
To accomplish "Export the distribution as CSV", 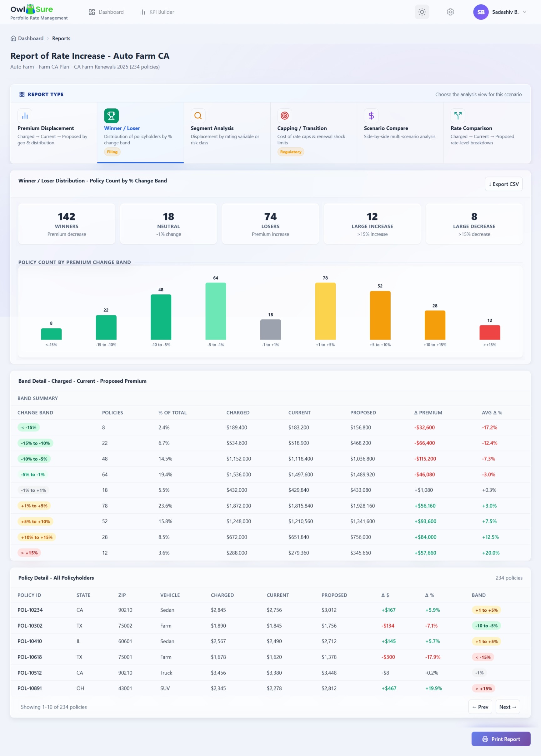I will tap(503, 184).
